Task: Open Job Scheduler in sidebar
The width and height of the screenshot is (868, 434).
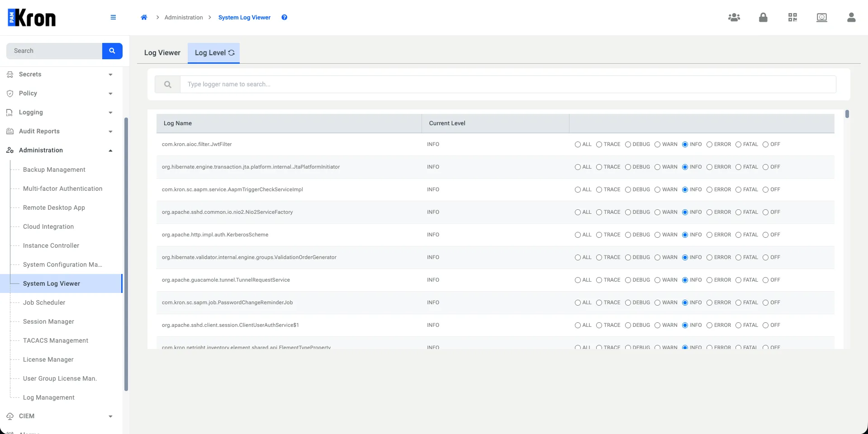Action: tap(44, 302)
